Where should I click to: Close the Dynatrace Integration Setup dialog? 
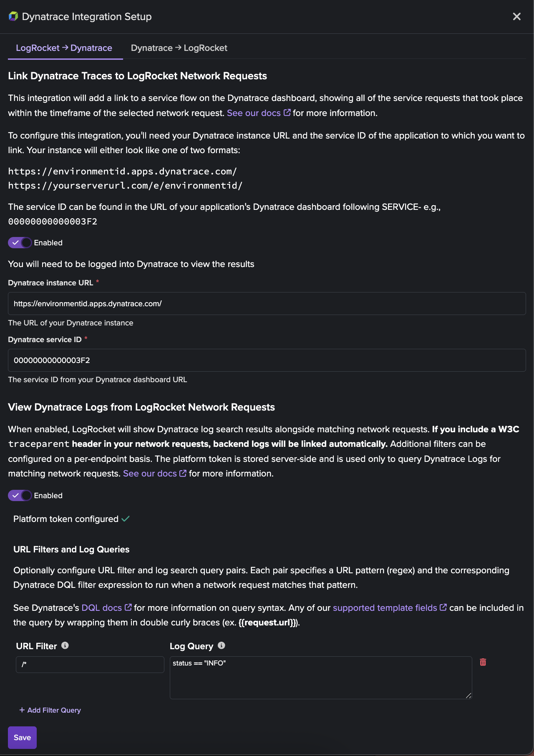(516, 16)
